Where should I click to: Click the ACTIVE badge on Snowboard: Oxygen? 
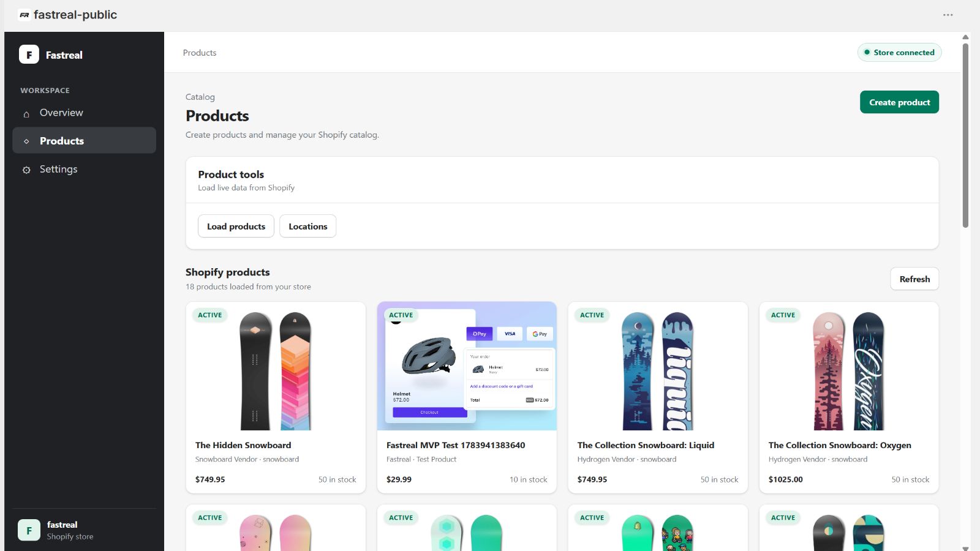(x=783, y=315)
